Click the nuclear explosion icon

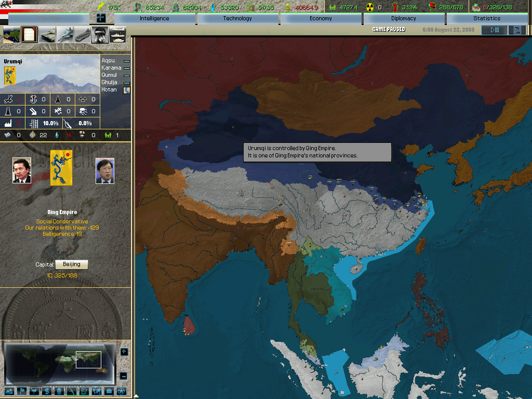click(x=100, y=35)
